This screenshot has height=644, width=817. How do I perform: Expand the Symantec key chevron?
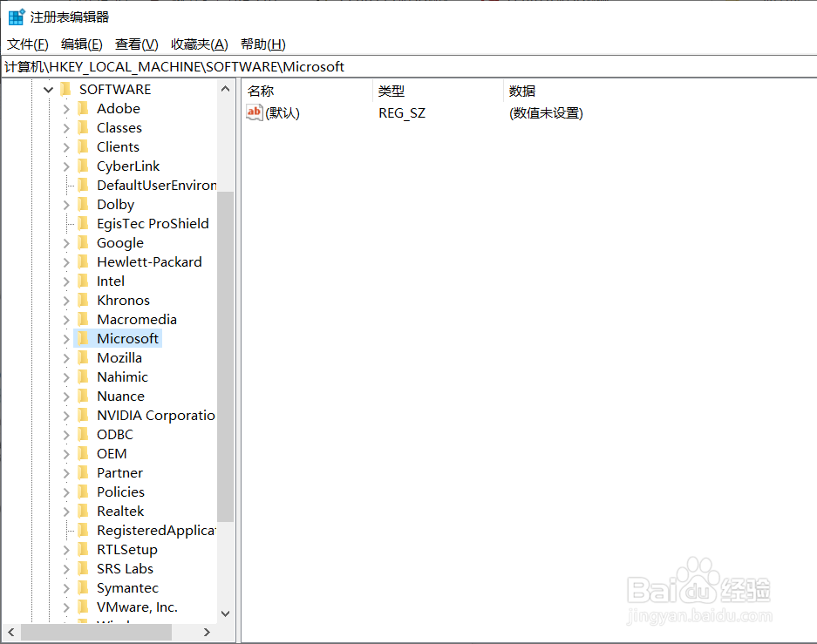[x=66, y=588]
